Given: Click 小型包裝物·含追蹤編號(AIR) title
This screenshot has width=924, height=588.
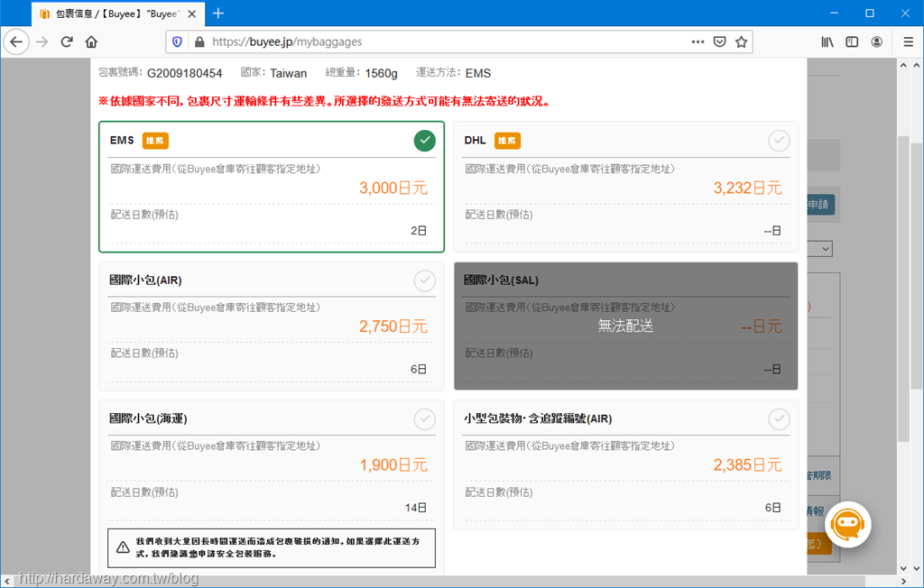Looking at the screenshot, I should pyautogui.click(x=538, y=418).
